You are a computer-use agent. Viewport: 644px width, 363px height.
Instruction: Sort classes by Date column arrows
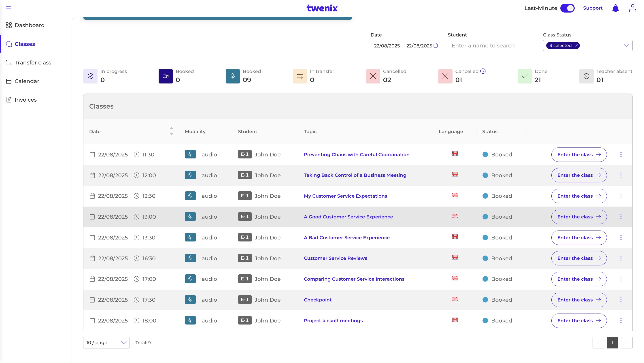click(x=171, y=131)
